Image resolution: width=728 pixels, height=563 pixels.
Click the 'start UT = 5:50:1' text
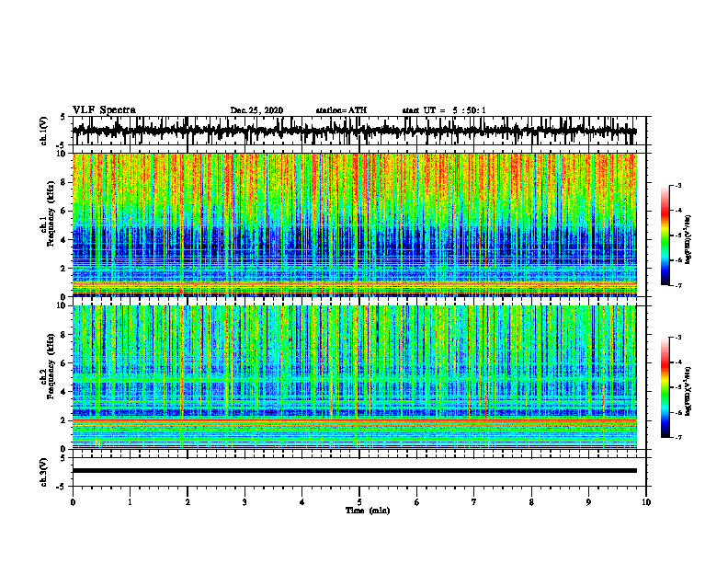click(444, 110)
